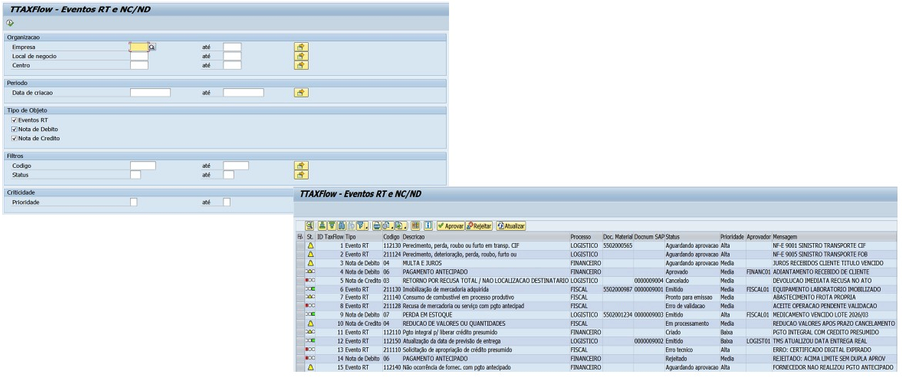Click the Rejeitar button
902x378 pixels.
479,226
